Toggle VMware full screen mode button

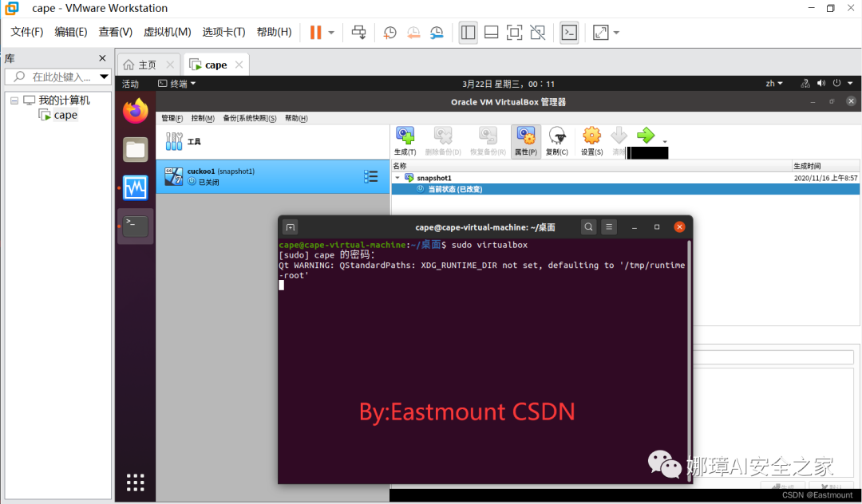coord(514,33)
